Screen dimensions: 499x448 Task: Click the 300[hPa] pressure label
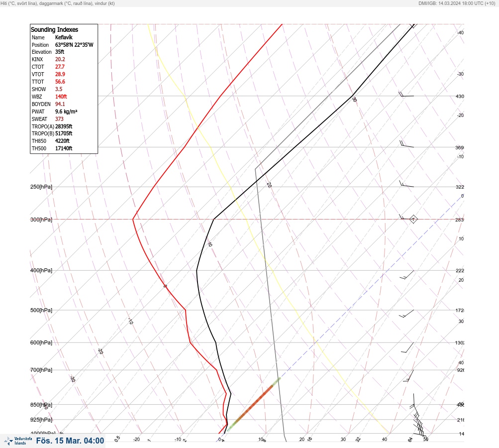click(x=41, y=220)
